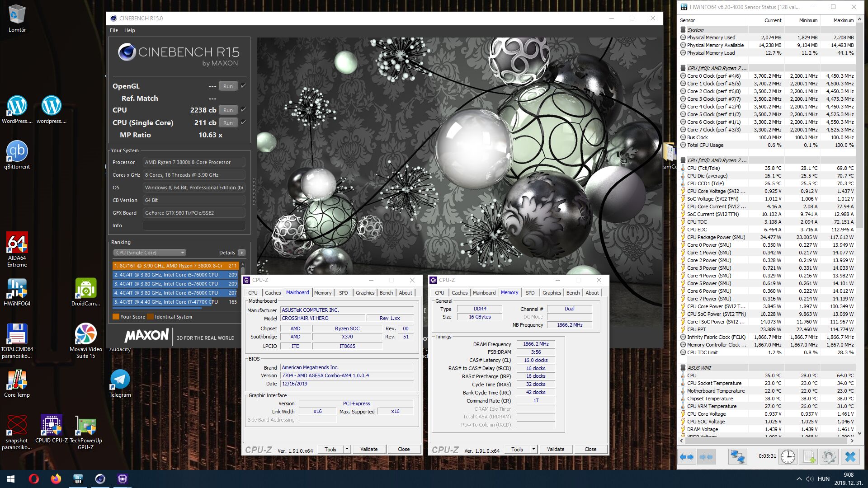Select the HWiNFO64 desktop shortcut
Screen dimensions: 868x488
tap(17, 292)
